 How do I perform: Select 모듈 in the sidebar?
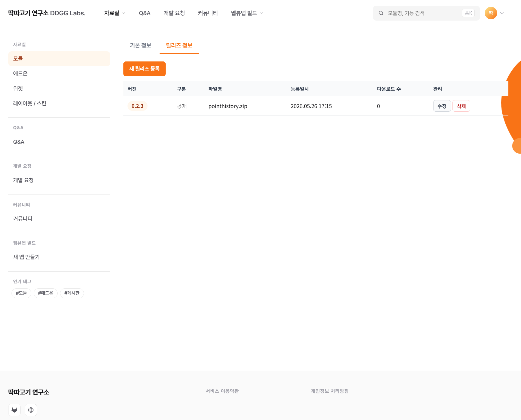(x=59, y=59)
